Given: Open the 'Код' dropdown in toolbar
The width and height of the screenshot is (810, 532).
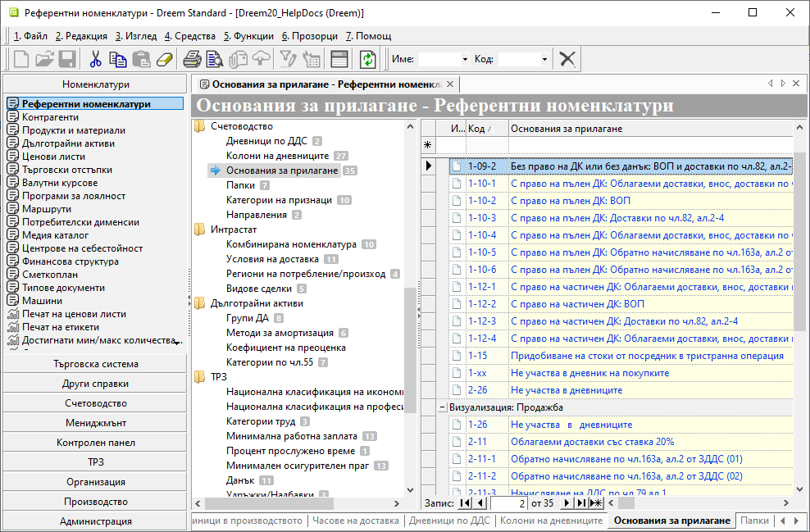Looking at the screenshot, I should (x=544, y=59).
